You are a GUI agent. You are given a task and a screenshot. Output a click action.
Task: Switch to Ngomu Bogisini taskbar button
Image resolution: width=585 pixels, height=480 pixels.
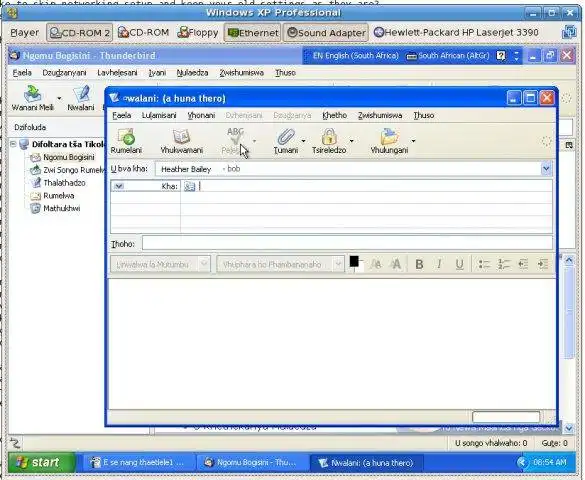tap(253, 462)
